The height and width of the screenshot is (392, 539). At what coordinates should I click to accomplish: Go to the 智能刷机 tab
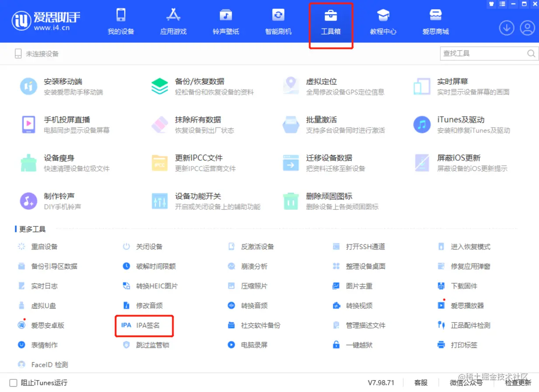pyautogui.click(x=278, y=21)
